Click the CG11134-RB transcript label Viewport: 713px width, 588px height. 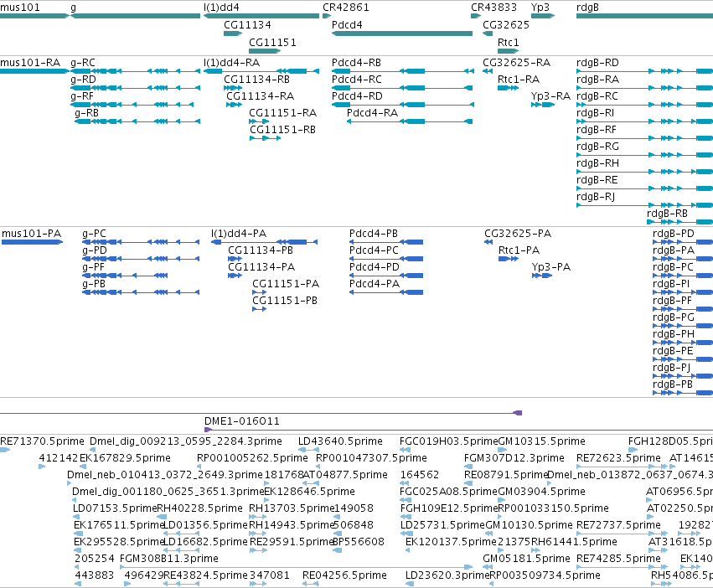257,79
